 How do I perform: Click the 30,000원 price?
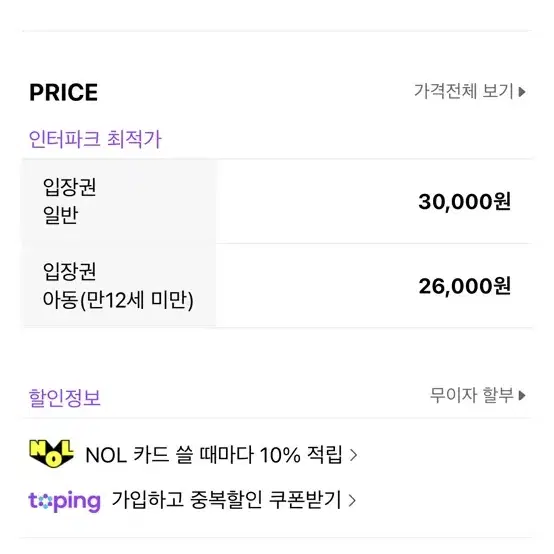pyautogui.click(x=464, y=202)
